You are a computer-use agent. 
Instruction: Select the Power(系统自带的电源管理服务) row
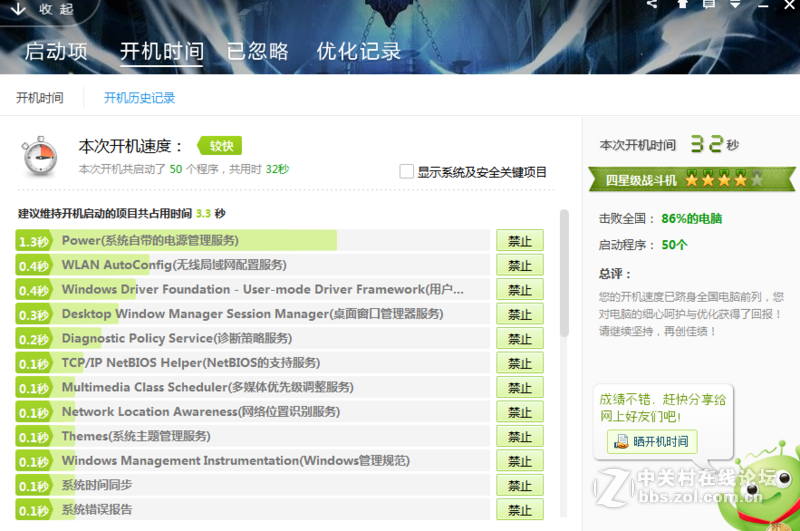click(x=253, y=240)
